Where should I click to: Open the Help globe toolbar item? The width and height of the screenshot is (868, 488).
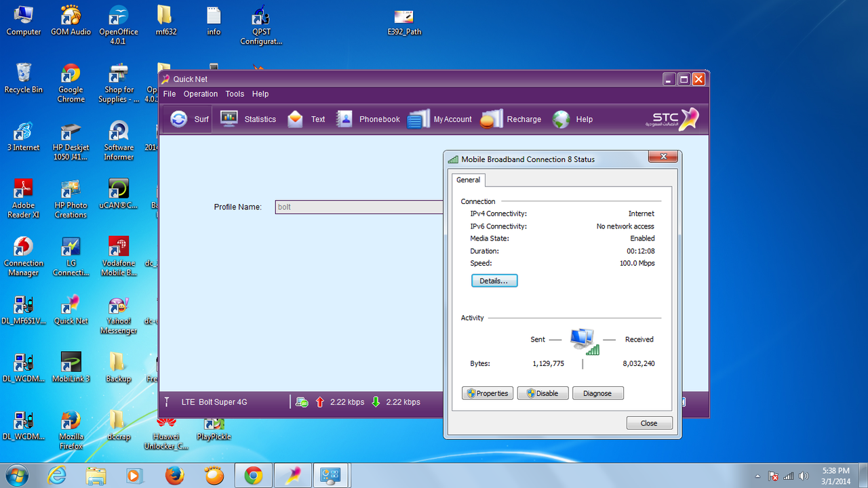click(x=572, y=119)
